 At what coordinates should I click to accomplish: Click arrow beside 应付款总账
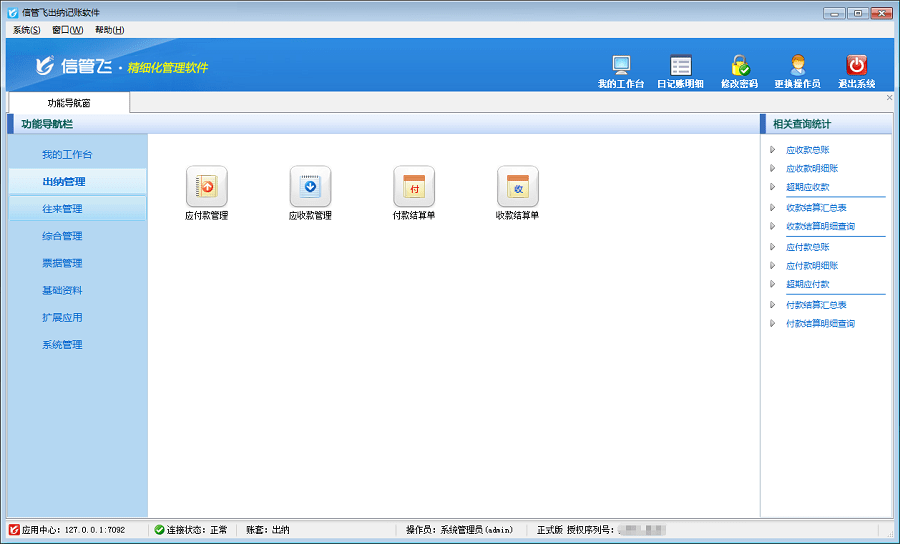point(773,247)
